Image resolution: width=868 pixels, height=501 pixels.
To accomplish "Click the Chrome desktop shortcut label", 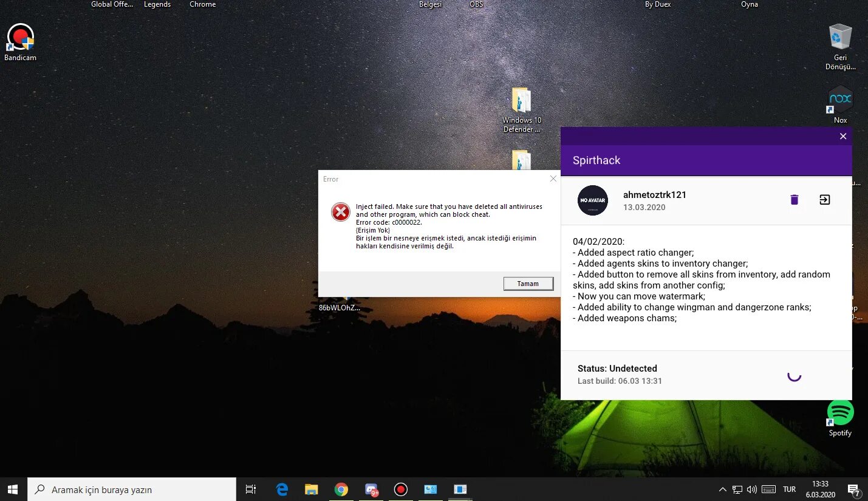I will point(202,4).
